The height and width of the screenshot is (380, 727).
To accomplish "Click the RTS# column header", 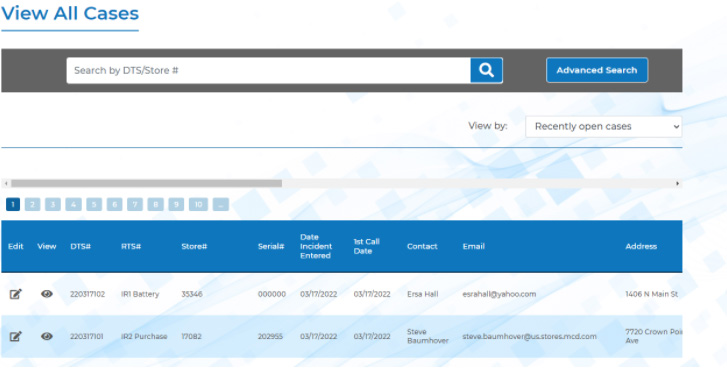I will click(131, 247).
